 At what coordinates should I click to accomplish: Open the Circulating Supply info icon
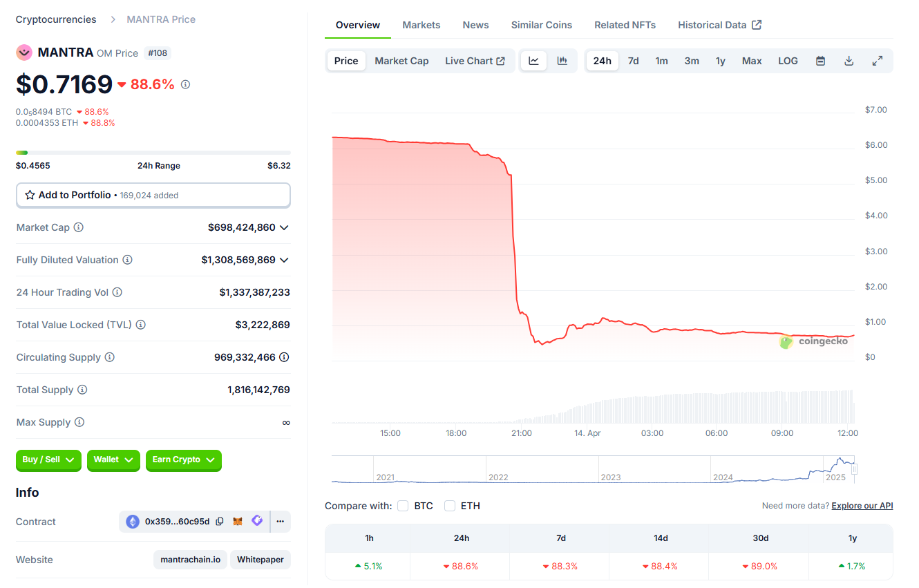pos(109,357)
